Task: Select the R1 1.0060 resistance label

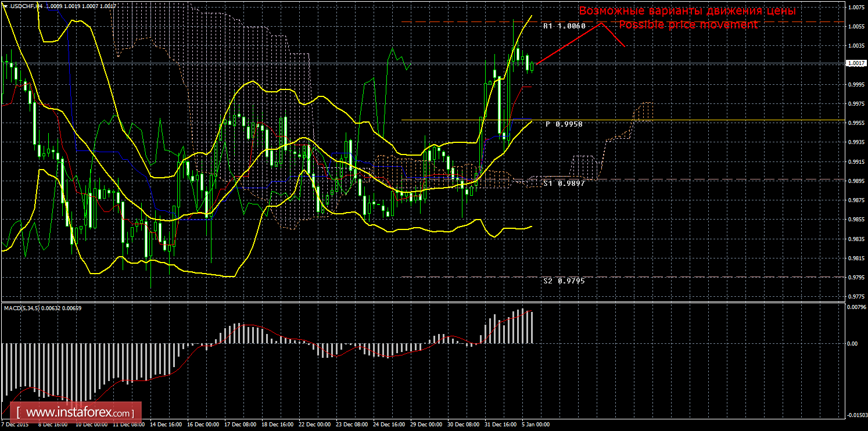Action: pos(564,26)
